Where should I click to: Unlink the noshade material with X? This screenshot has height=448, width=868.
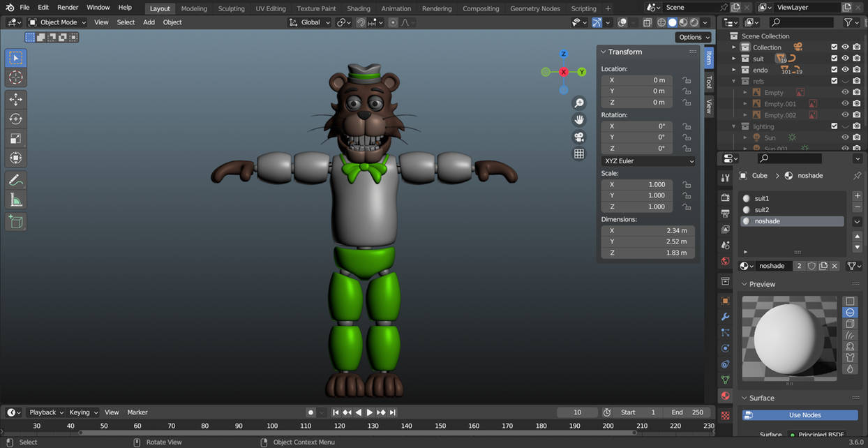coord(835,266)
